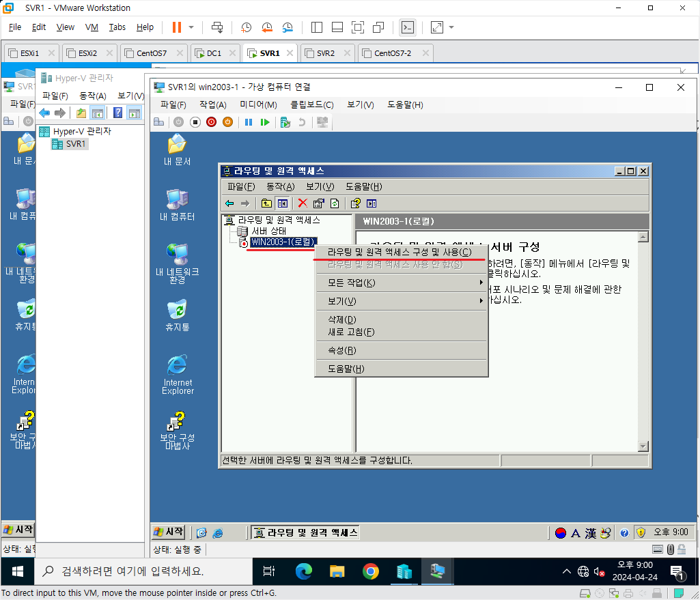Switch to Unity mode icon in VMware toolbar
The image size is (700, 600).
(x=378, y=27)
